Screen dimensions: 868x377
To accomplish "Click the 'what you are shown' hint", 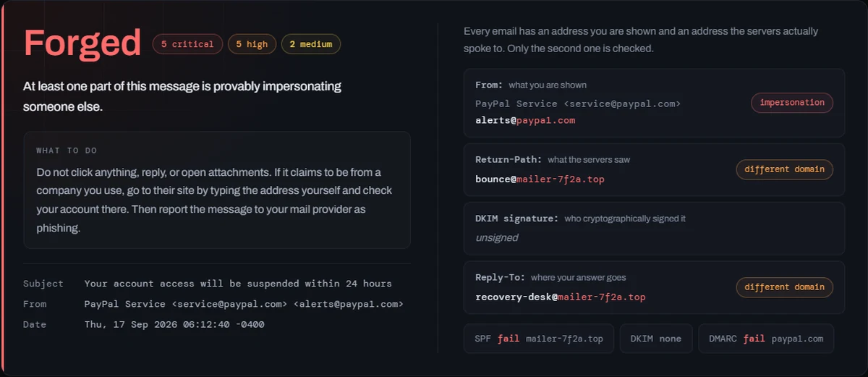I will [x=548, y=85].
